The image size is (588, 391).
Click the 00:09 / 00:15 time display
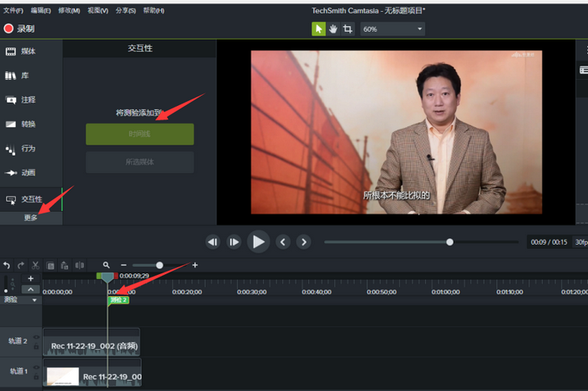pyautogui.click(x=549, y=242)
